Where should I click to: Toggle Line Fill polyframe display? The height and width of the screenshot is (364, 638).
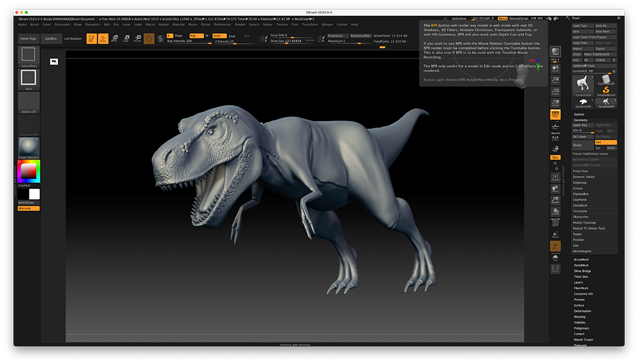(555, 222)
